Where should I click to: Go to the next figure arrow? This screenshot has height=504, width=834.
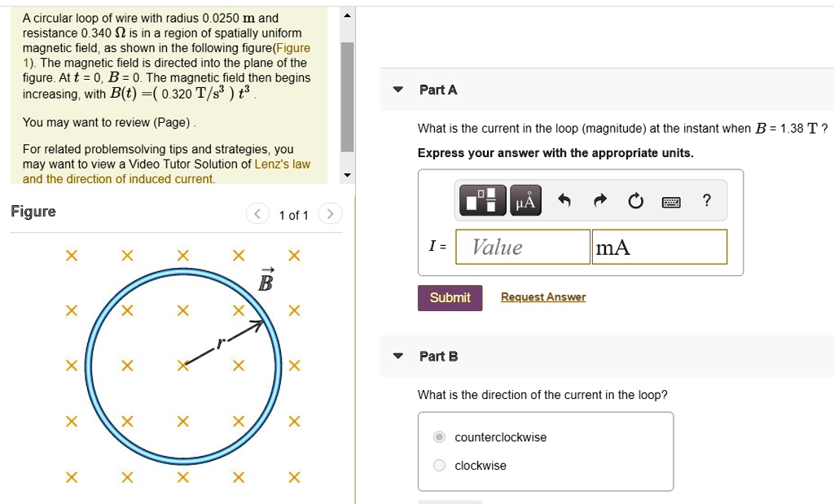(x=330, y=215)
